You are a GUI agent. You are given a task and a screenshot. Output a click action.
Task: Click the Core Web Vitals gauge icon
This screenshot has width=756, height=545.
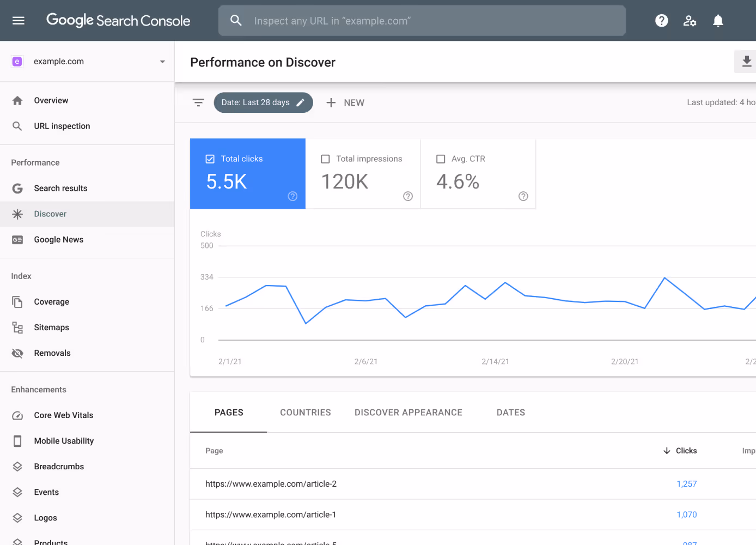(17, 415)
